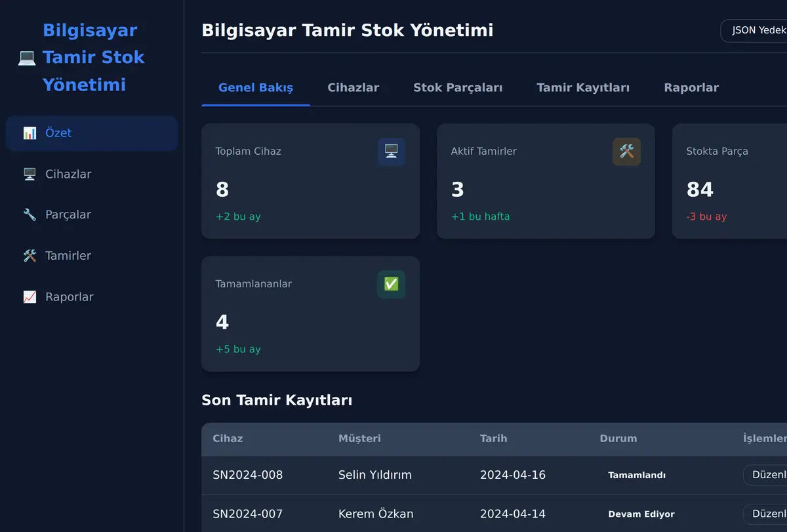The image size is (787, 532).
Task: Click the Aktif Tamirler tools card icon
Action: pyautogui.click(x=627, y=152)
